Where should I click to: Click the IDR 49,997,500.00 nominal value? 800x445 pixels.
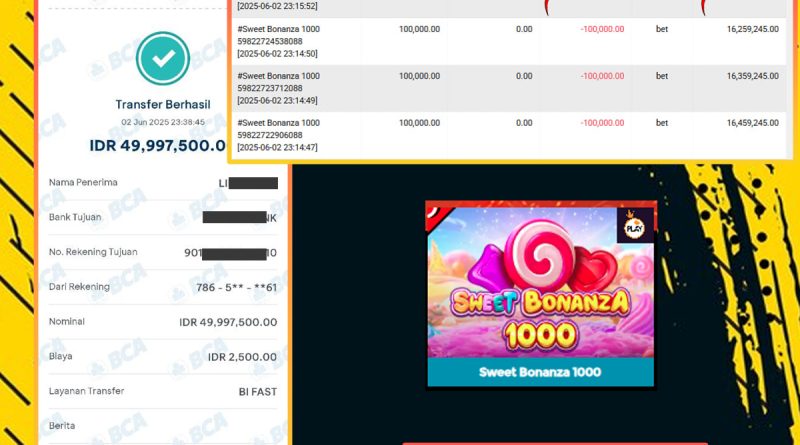click(x=228, y=322)
